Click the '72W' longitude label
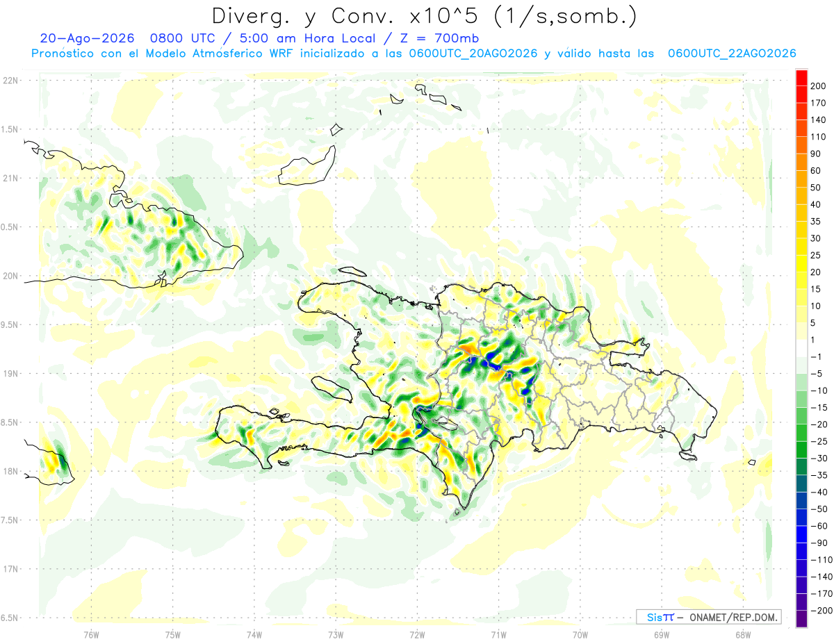 pyautogui.click(x=417, y=634)
